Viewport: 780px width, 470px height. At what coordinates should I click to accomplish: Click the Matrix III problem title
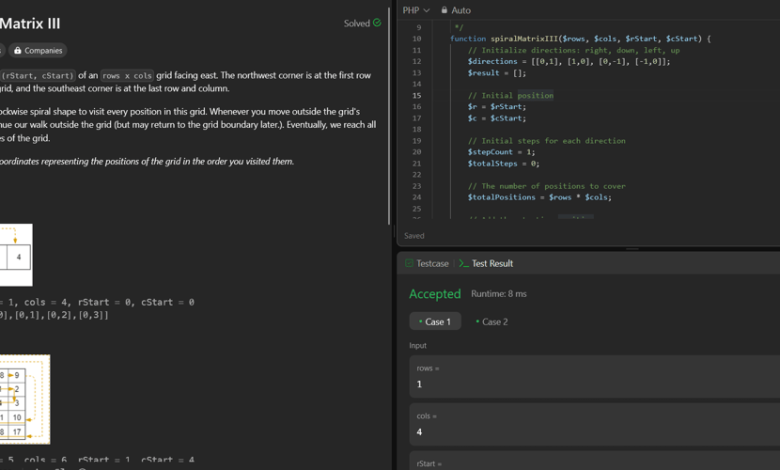pos(30,23)
